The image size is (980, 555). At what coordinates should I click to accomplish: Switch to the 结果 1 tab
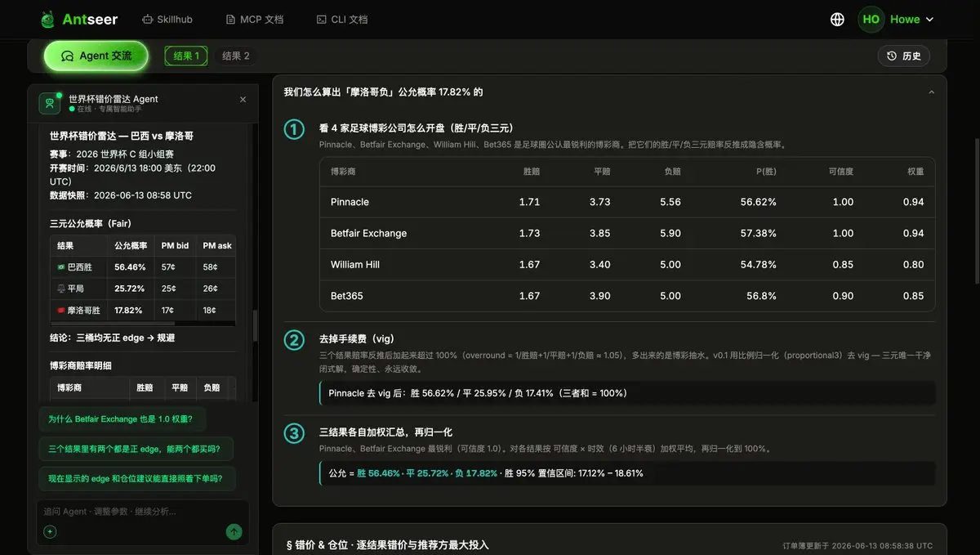(186, 56)
